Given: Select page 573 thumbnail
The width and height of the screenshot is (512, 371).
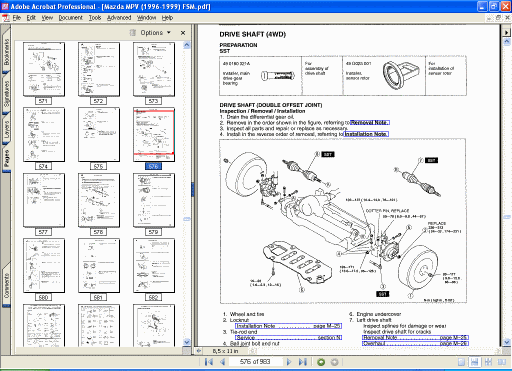Looking at the screenshot, I should pos(154,69).
